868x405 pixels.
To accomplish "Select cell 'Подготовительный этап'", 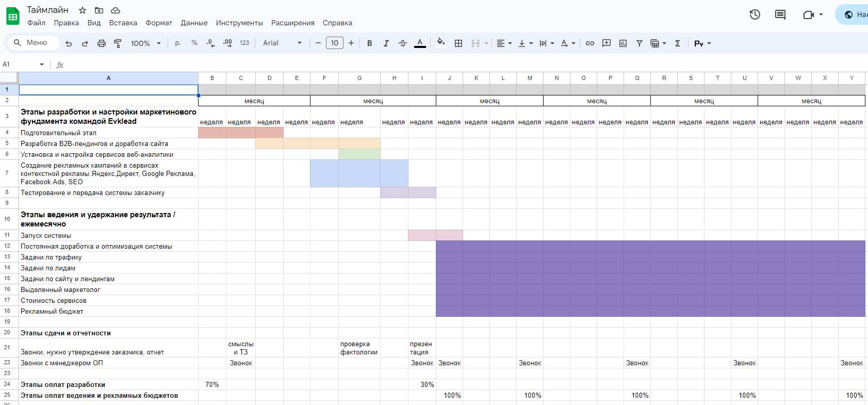I will (108, 133).
